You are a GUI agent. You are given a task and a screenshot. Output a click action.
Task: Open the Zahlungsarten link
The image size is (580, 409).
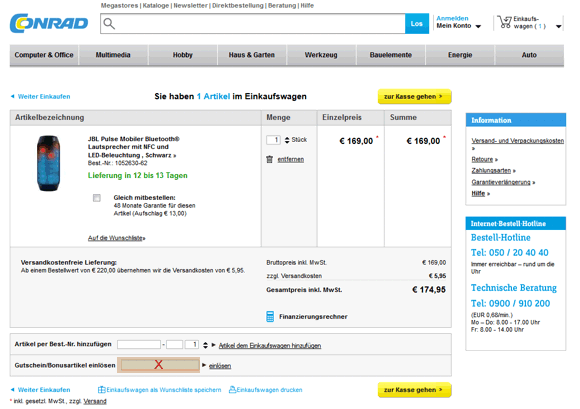[491, 170]
